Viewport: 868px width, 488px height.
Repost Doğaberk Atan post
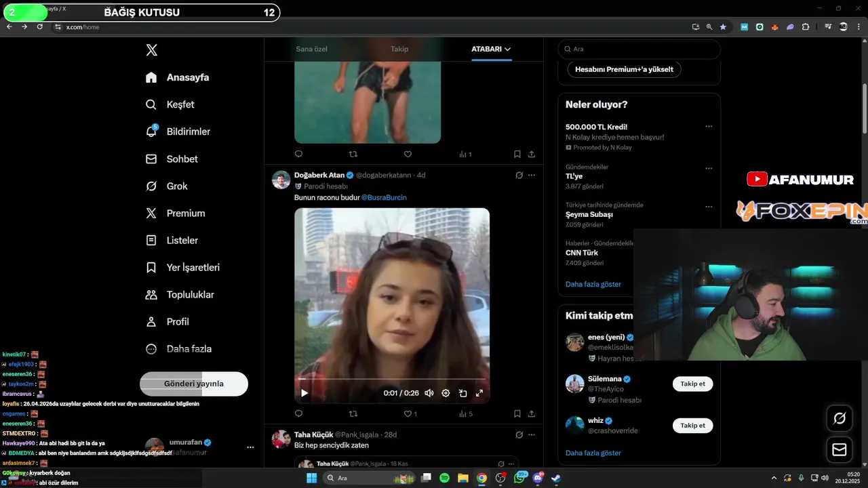click(353, 413)
